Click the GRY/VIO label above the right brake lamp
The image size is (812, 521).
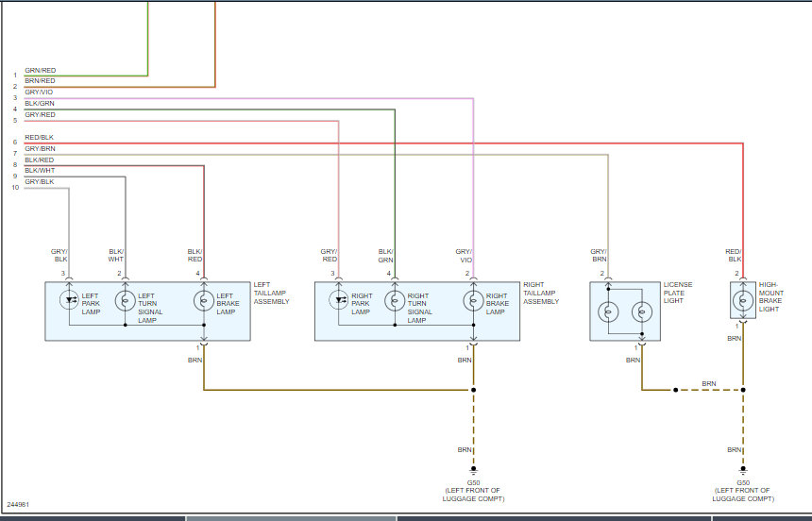[464, 256]
